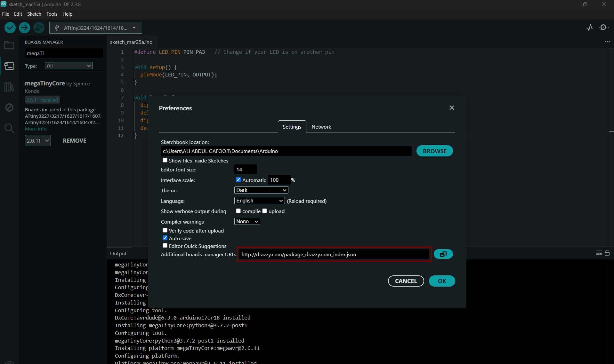Open the Library Manager sidebar icon

pyautogui.click(x=9, y=87)
